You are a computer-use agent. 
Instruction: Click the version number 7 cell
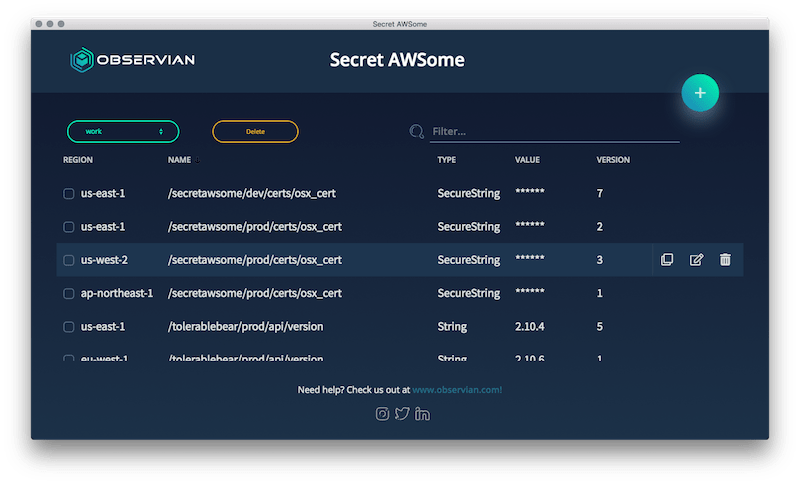click(599, 193)
